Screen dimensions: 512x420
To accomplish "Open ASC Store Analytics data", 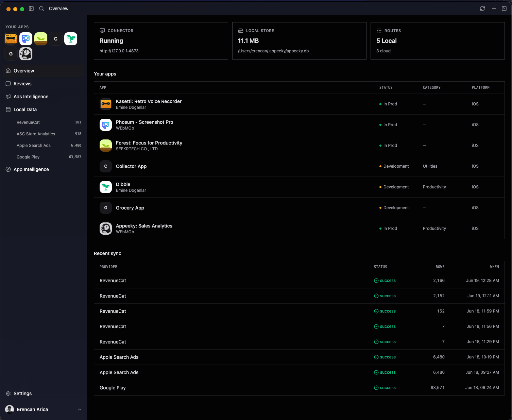I will [x=49, y=134].
